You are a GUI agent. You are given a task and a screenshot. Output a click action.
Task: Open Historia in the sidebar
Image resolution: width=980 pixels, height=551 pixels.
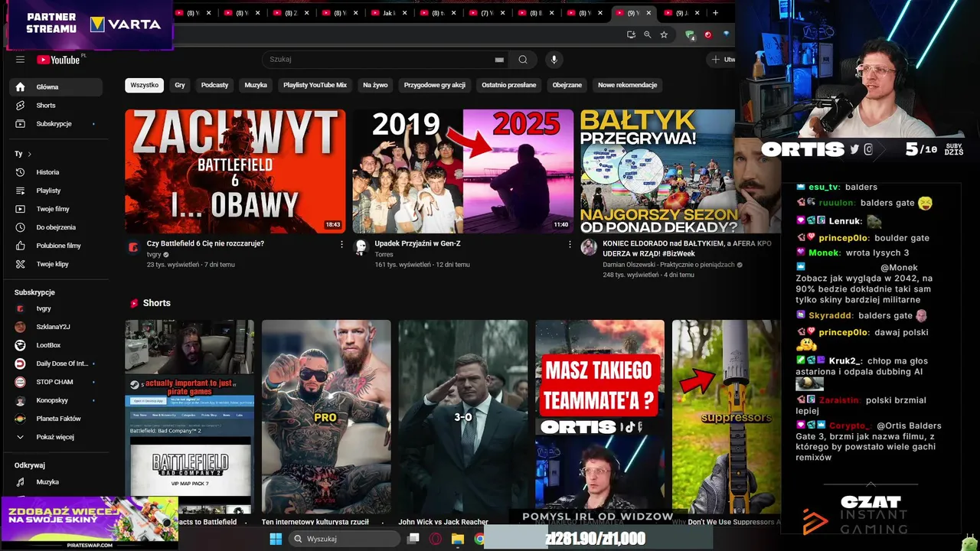tap(56, 172)
